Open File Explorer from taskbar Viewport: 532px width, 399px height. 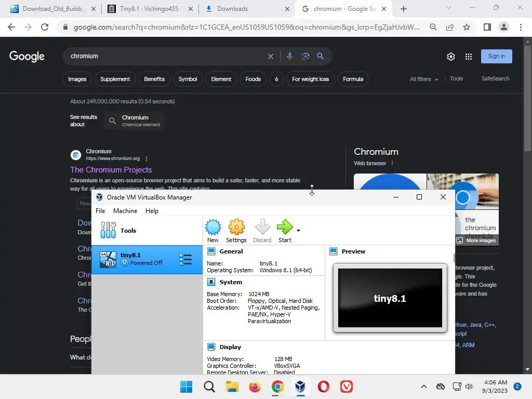232,387
